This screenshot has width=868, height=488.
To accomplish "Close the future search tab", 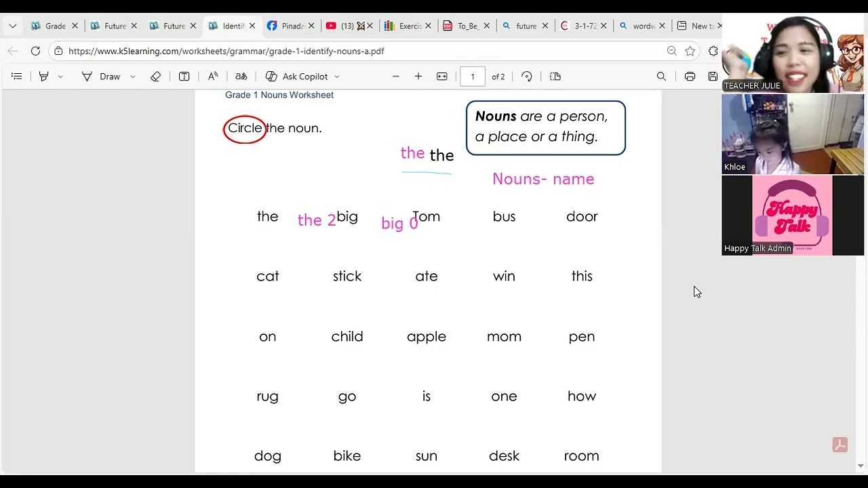I will 545,26.
